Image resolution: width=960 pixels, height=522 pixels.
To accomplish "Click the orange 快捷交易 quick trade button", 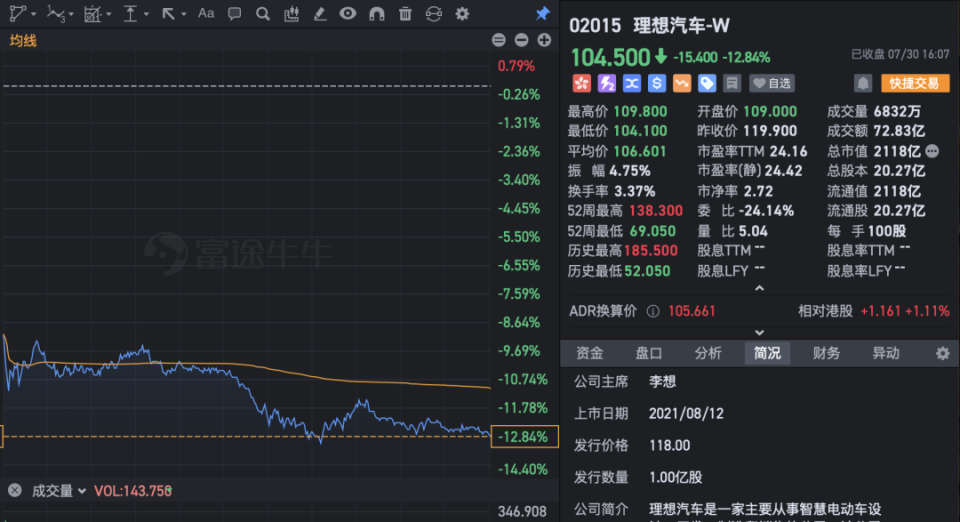I will 915,83.
